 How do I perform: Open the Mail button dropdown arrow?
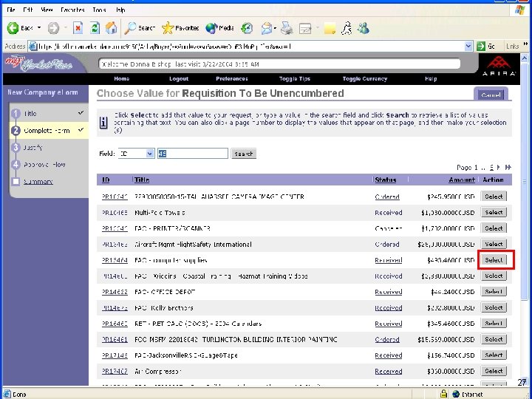pos(275,29)
